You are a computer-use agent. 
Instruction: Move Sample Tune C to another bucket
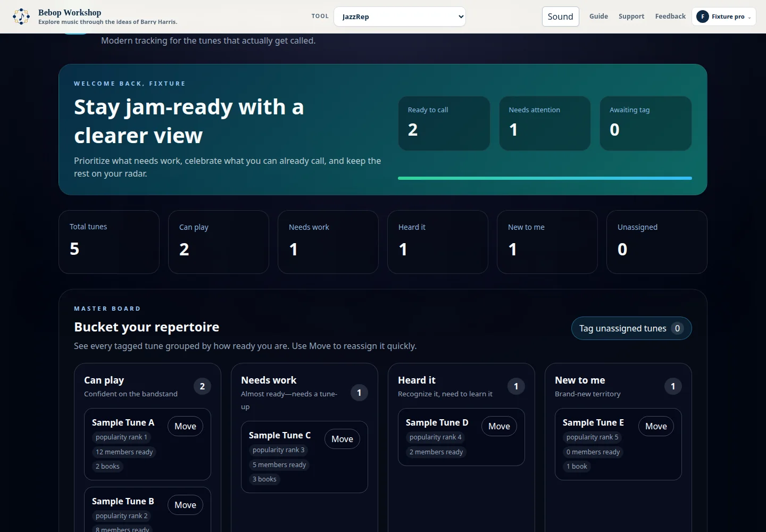click(342, 439)
